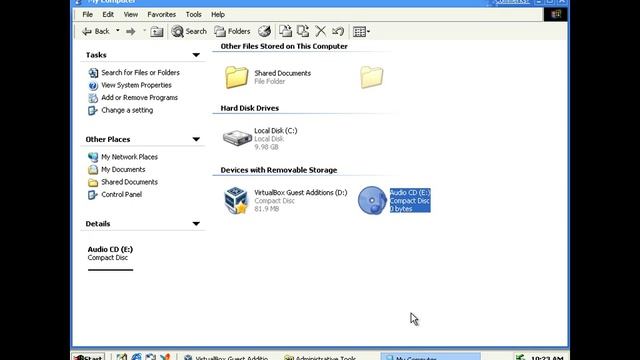Open Shared Documents in Other Places
The image size is (640, 360).
(x=129, y=182)
